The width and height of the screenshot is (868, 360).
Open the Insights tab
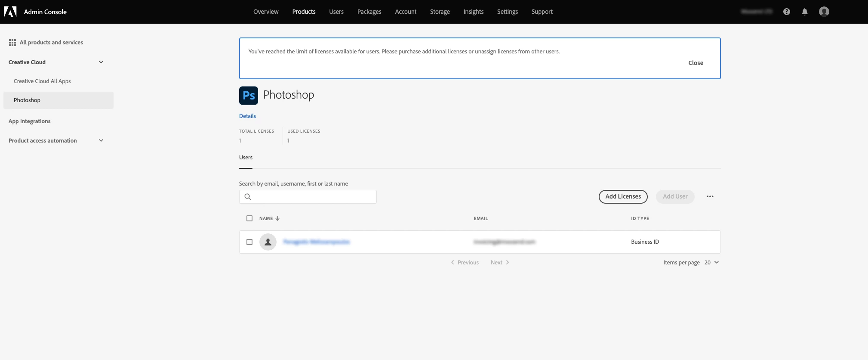click(474, 12)
